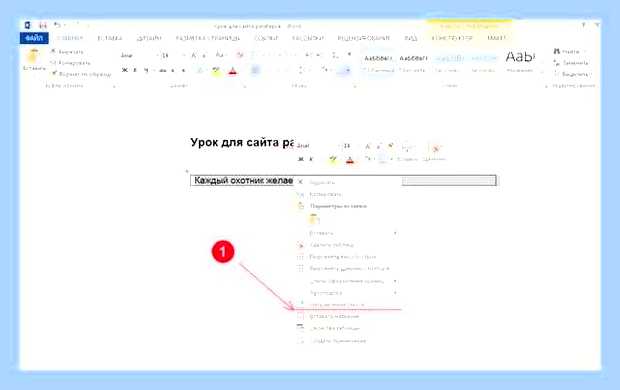Viewport: 620px width, 390px height.
Task: Switch to the РАЗМЕТКА СТРАНИЦЫ ribbon tab
Action: (208, 38)
